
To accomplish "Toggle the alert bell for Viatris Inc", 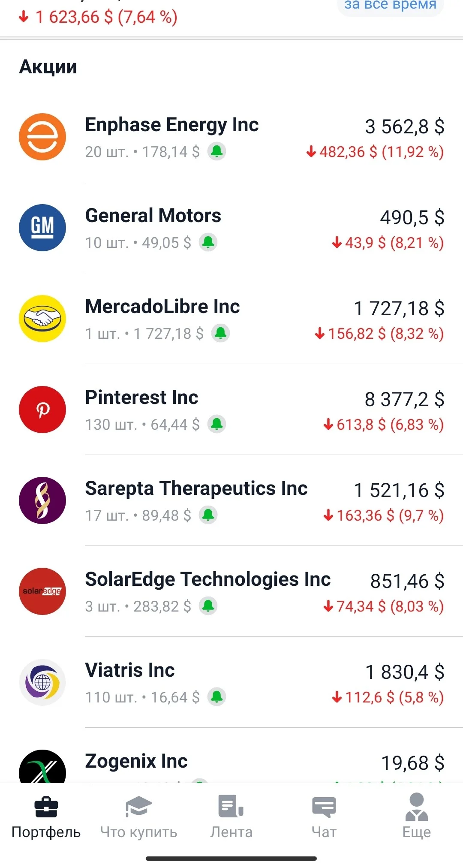I will (x=217, y=697).
